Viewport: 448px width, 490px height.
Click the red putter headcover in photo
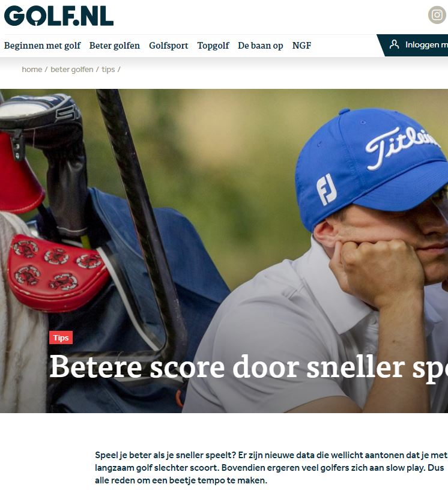click(58, 273)
